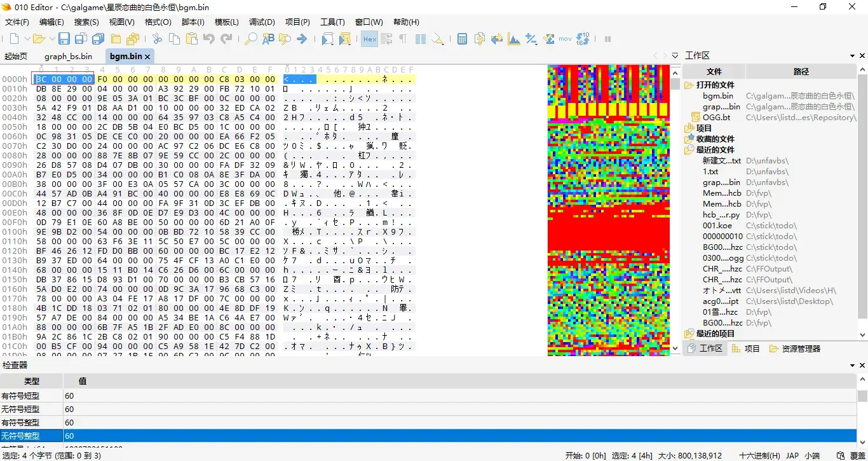Screen dimensions: 868x461
Task: Click the Goto arrow icon
Action: tap(302, 39)
